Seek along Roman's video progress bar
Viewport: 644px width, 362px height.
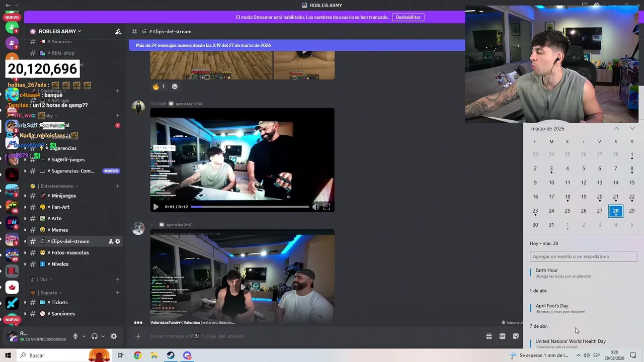click(x=250, y=207)
